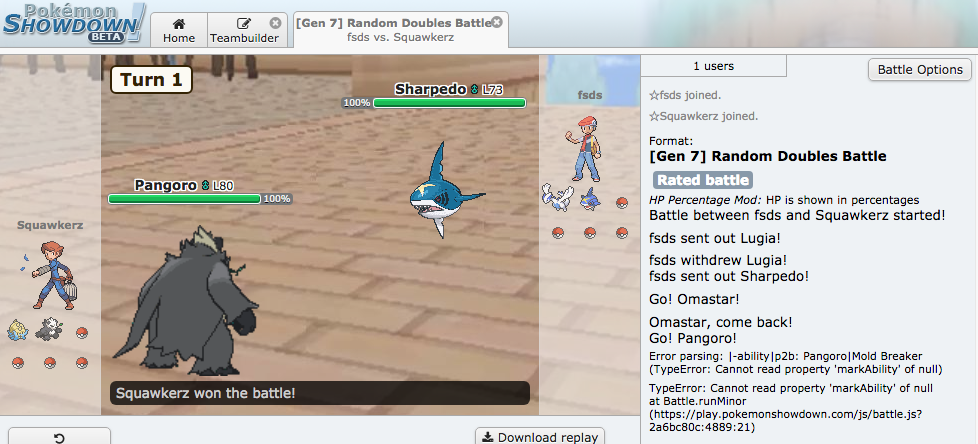978x444 pixels.
Task: Close the Random Doubles Battle tab
Action: tap(496, 22)
